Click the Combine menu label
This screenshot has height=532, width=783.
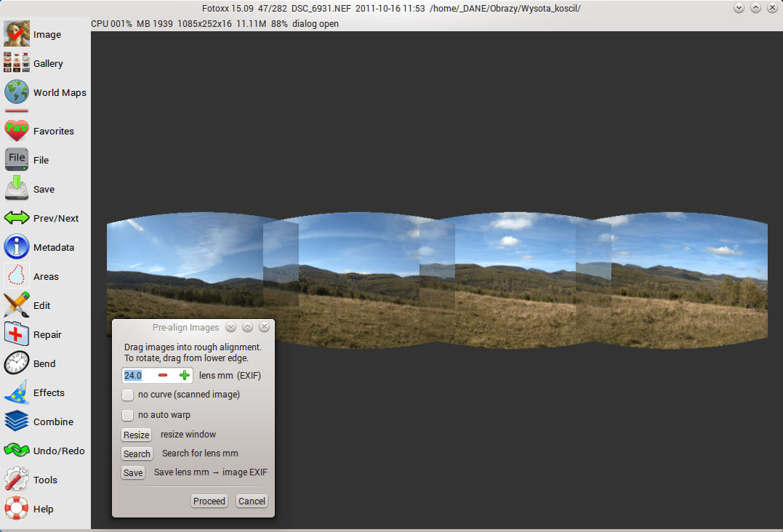point(53,422)
